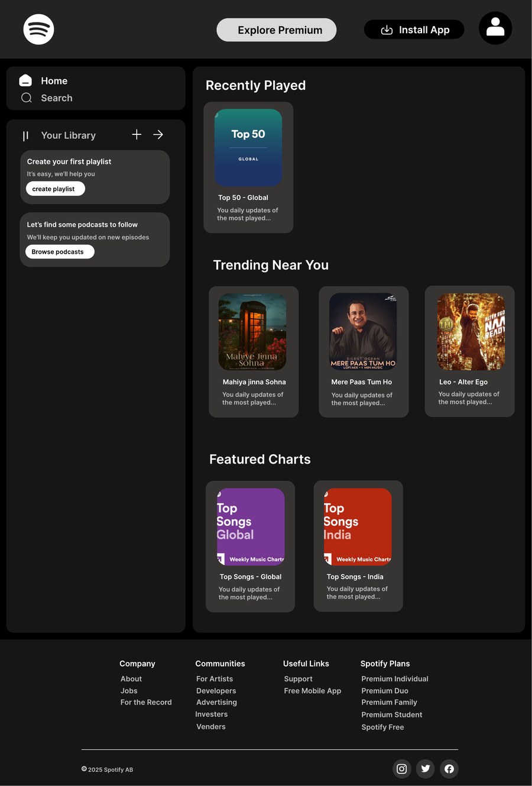
Task: Open the Advertising footer link
Action: (x=216, y=702)
